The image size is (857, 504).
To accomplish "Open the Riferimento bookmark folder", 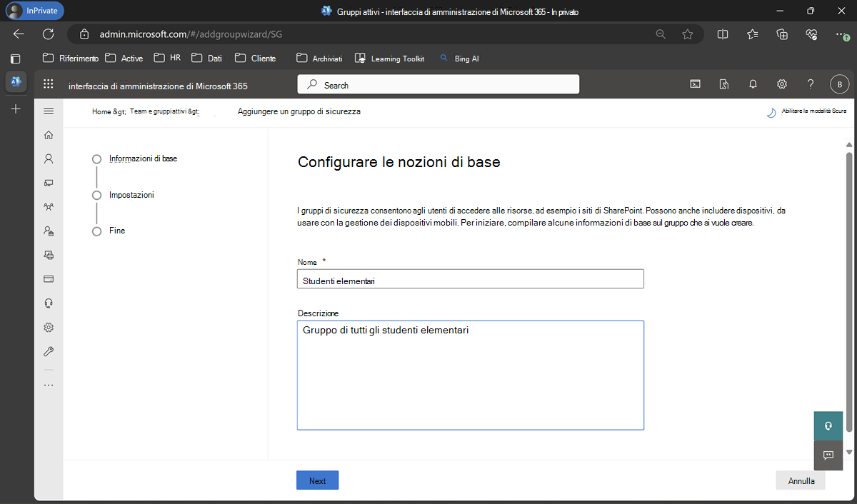I will [x=71, y=59].
